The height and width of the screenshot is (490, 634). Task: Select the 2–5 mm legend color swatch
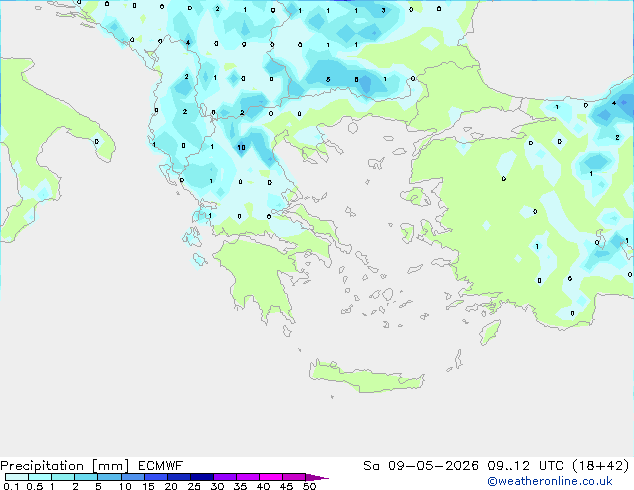[x=86, y=477]
